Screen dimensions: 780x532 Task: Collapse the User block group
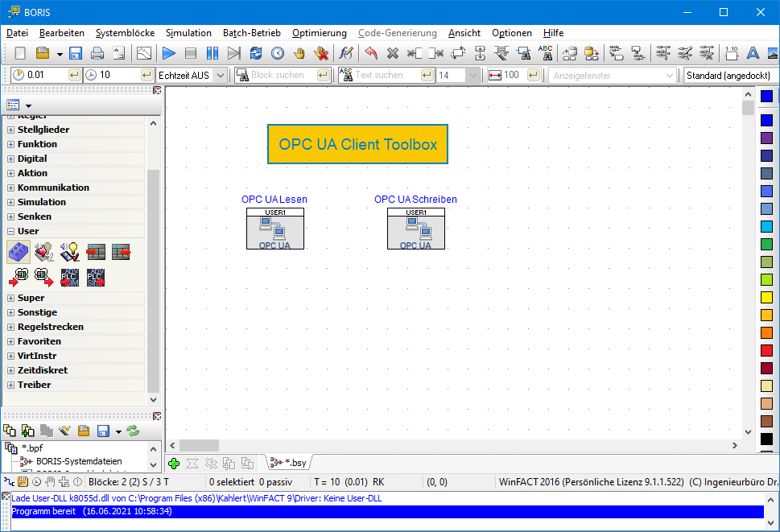tap(11, 231)
